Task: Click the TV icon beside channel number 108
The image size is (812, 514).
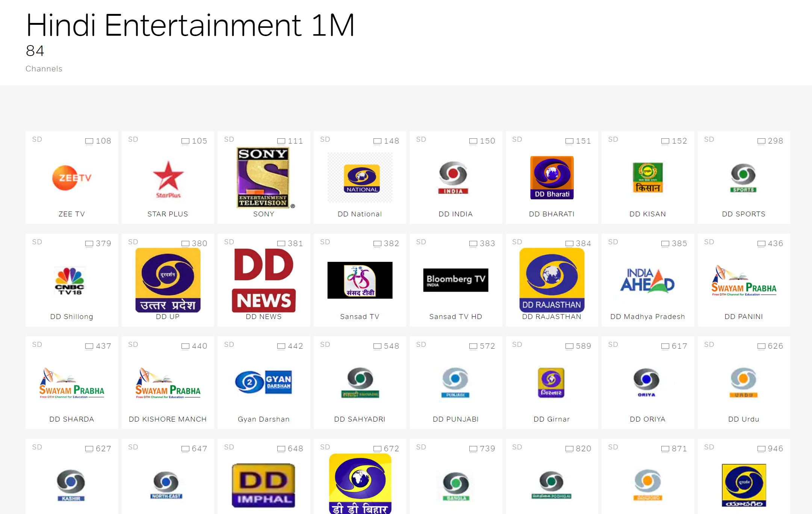Action: pyautogui.click(x=89, y=141)
